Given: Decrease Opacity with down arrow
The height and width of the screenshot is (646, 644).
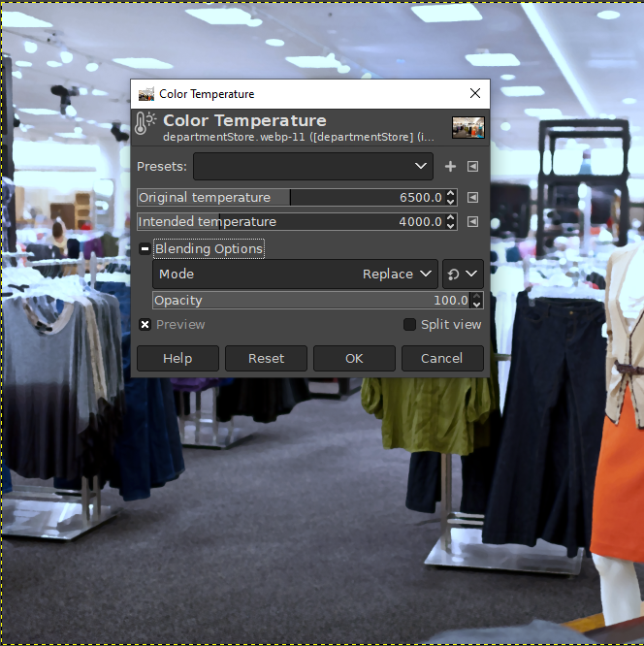Looking at the screenshot, I should pos(477,305).
